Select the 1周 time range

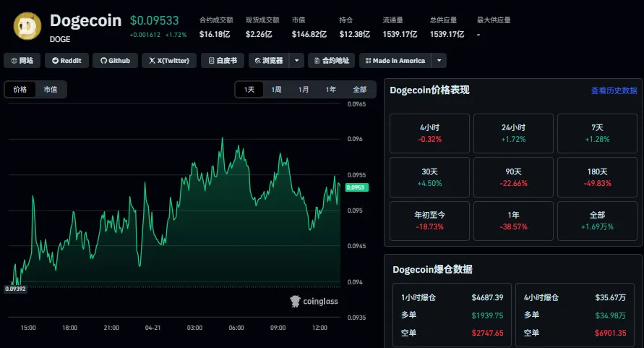276,89
